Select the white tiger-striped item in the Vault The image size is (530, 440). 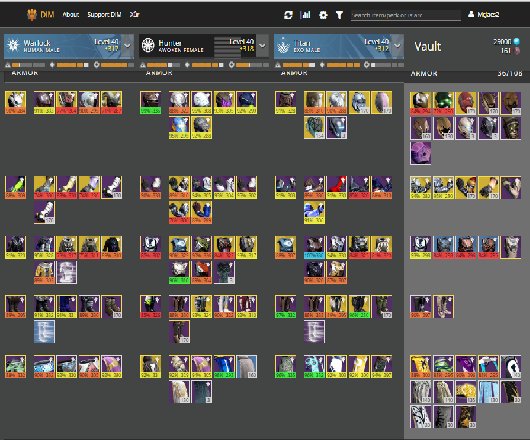pos(421,416)
